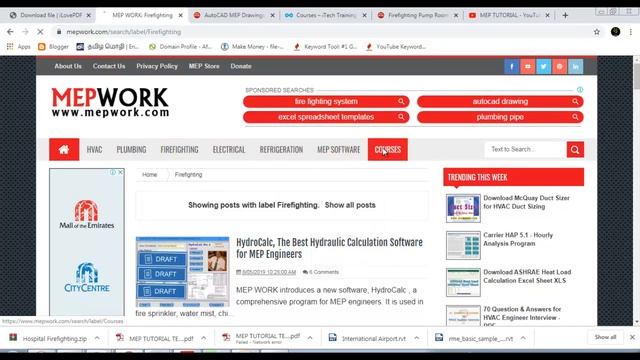Expand Hospital Firefighting.zip download options
The height and width of the screenshot is (360, 640).
click(x=97, y=338)
